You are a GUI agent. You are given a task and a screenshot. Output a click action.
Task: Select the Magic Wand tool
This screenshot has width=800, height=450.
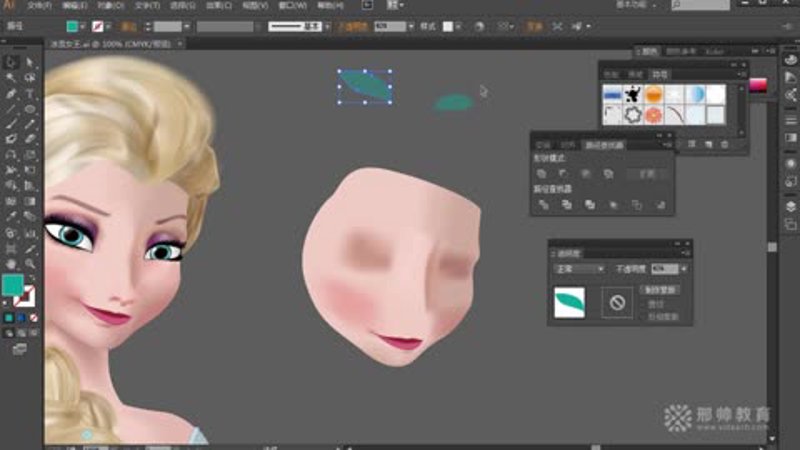pyautogui.click(x=11, y=78)
